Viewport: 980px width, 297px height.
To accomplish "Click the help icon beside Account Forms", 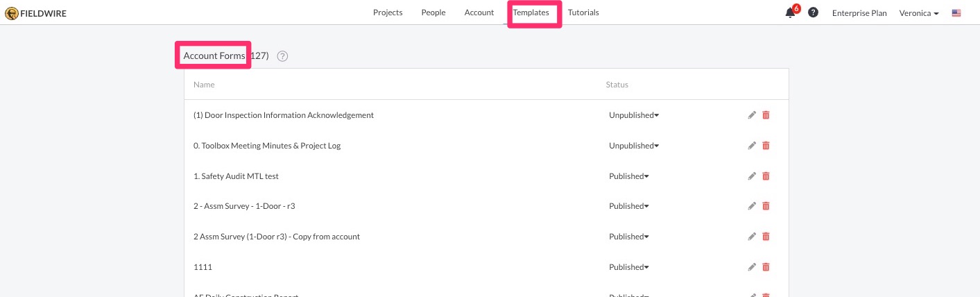I will (282, 56).
